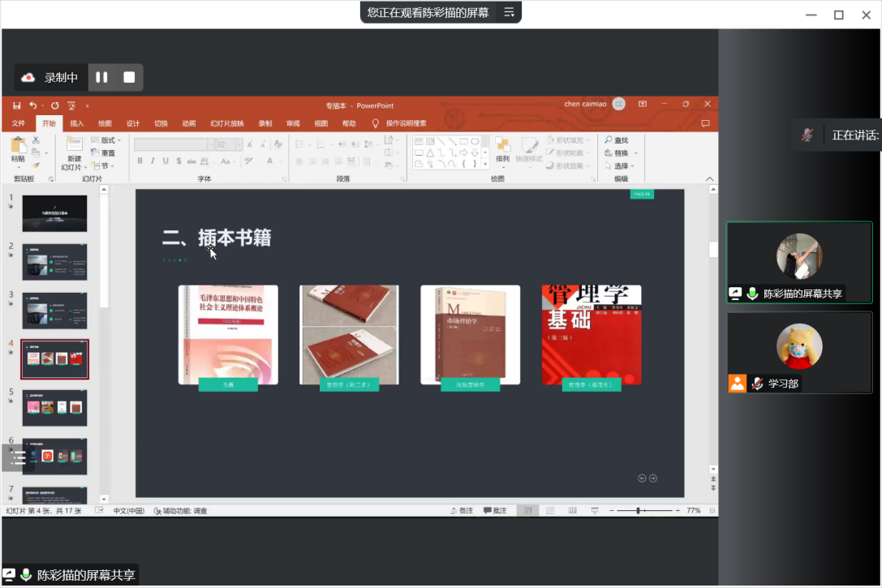
Task: Click the font color A icon
Action: click(x=270, y=161)
